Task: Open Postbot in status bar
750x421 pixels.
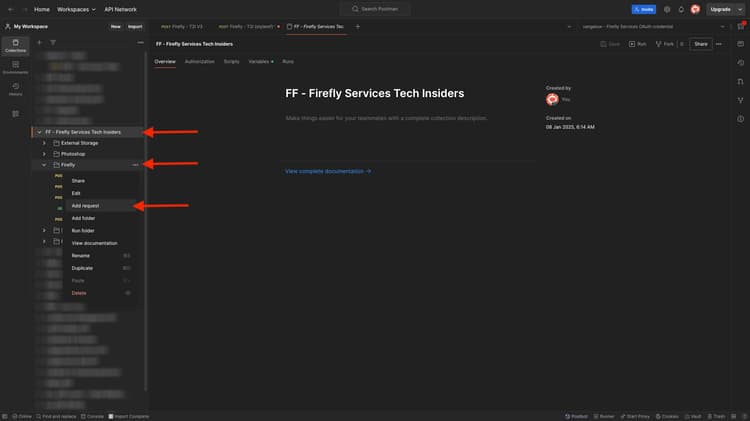Action: tap(576, 416)
